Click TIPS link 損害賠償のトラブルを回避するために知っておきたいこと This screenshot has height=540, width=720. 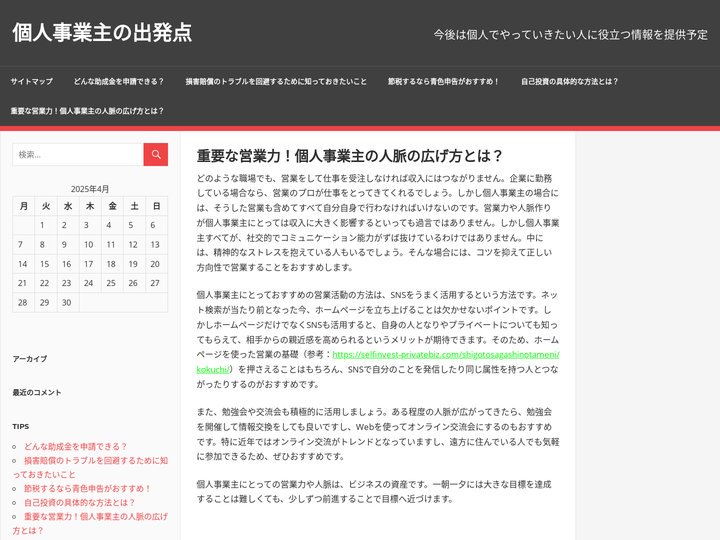(x=90, y=467)
